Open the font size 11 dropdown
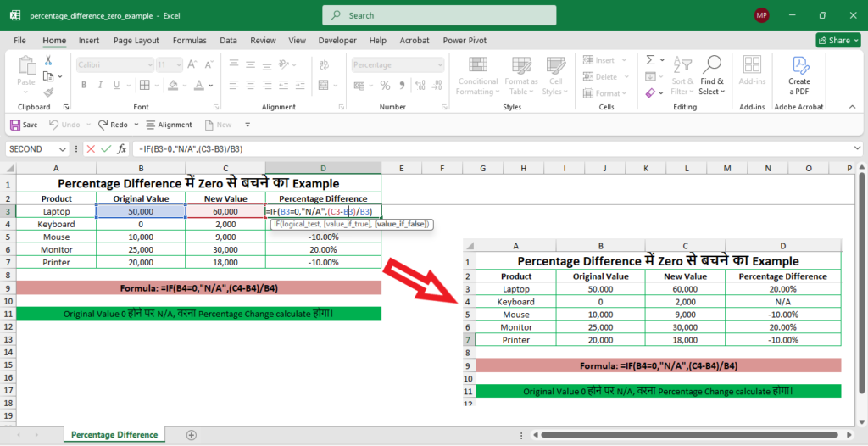 click(x=179, y=64)
